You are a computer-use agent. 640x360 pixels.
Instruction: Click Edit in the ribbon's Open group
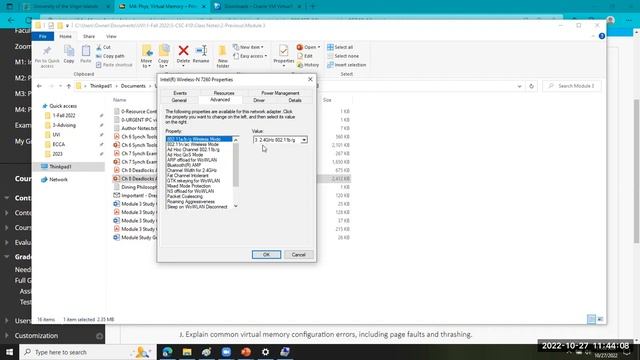tap(304, 56)
